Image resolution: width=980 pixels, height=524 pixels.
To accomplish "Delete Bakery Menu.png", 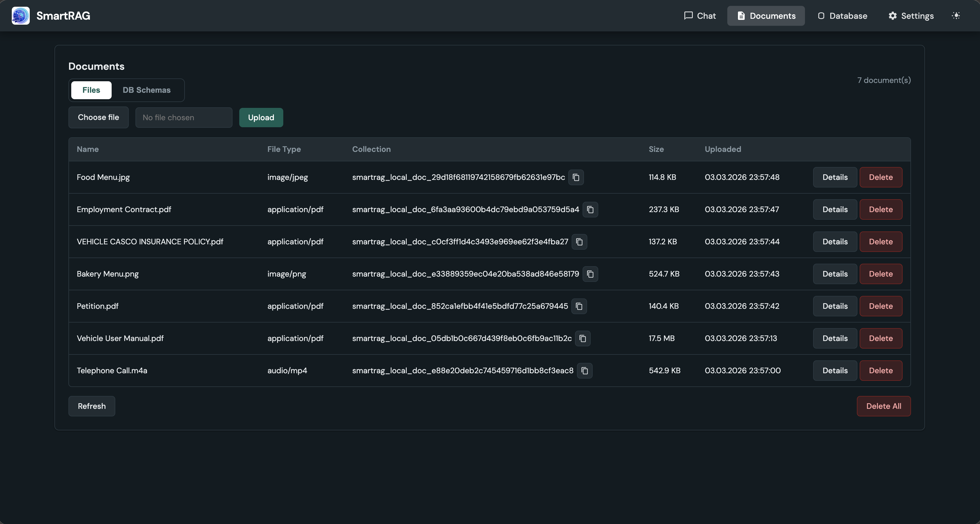I will pyautogui.click(x=881, y=274).
